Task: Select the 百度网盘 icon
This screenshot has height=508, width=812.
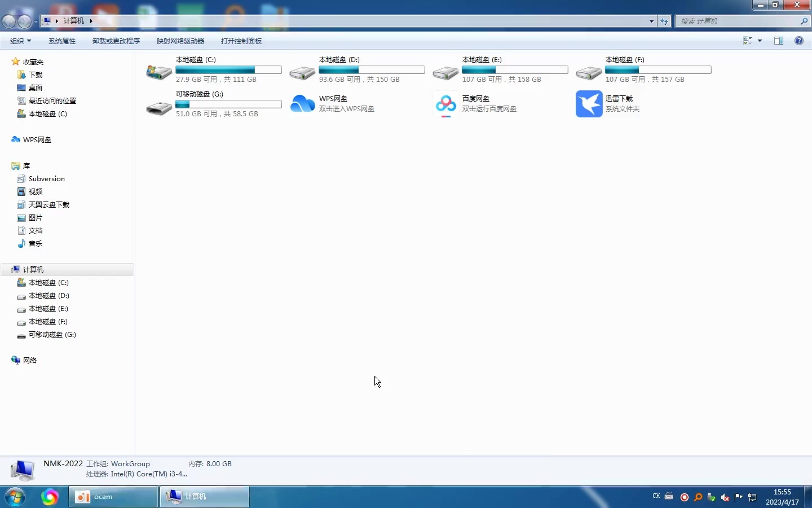Action: pos(446,104)
